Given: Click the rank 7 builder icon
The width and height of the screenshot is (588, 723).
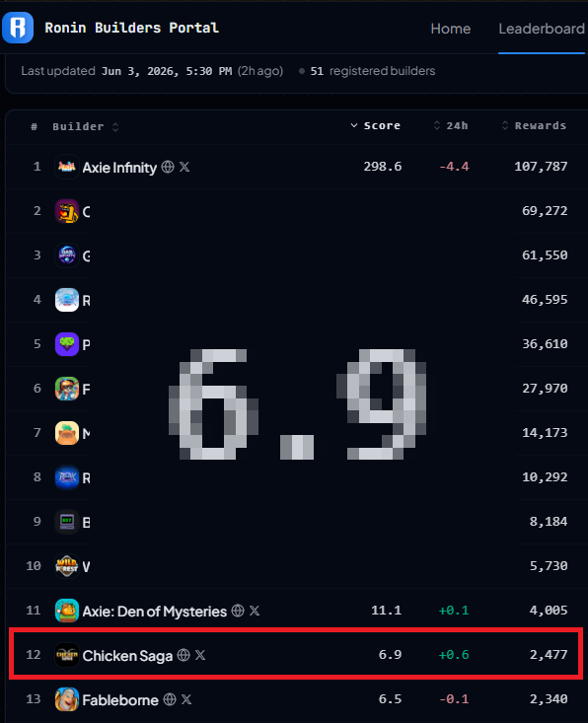Looking at the screenshot, I should pyautogui.click(x=67, y=433).
